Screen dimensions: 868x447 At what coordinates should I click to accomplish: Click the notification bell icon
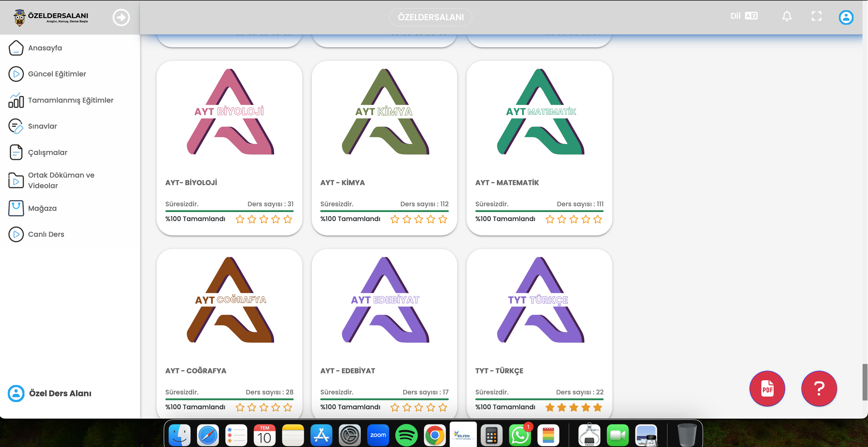point(787,16)
